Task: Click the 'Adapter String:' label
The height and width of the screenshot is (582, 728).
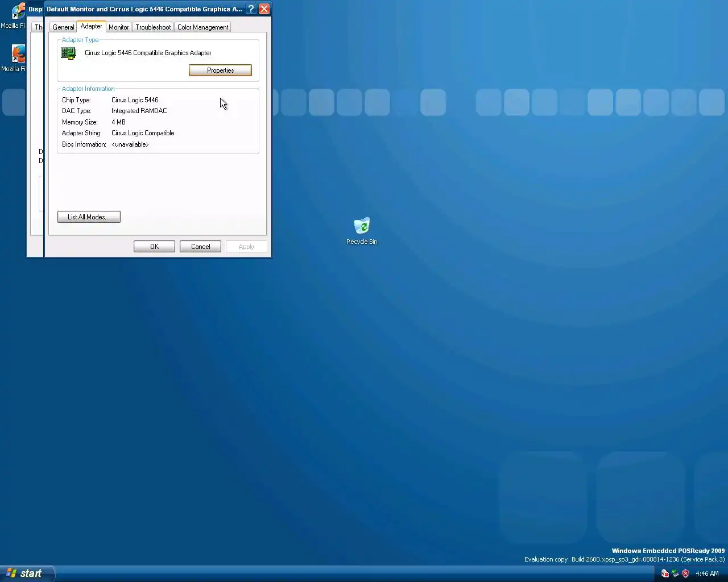Action: (x=81, y=133)
